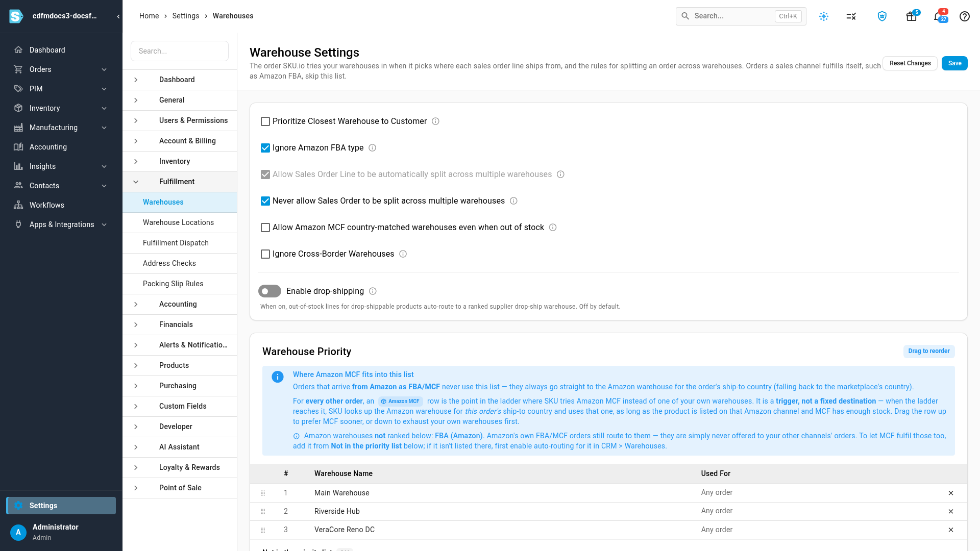Enable Prioritize Closest Warehouse to Customer
Image resolution: width=980 pixels, height=551 pixels.
pos(265,121)
